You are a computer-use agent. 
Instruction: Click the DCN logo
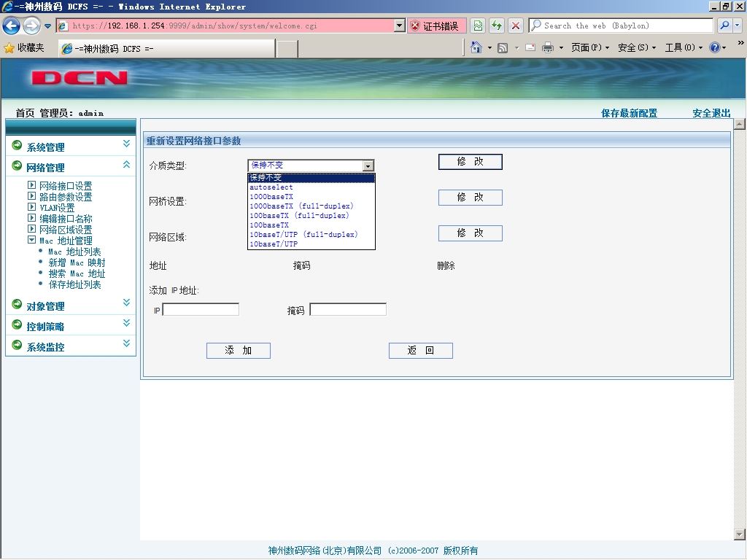80,77
